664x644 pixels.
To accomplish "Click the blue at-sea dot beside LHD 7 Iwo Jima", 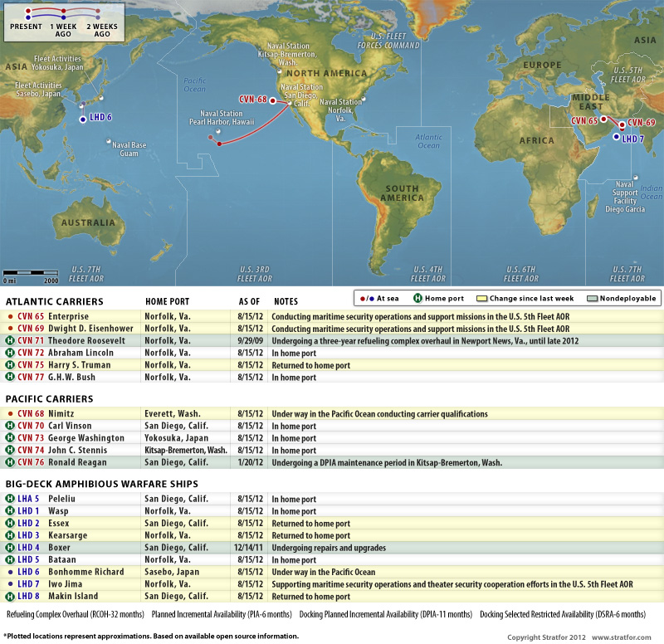I will click(11, 584).
